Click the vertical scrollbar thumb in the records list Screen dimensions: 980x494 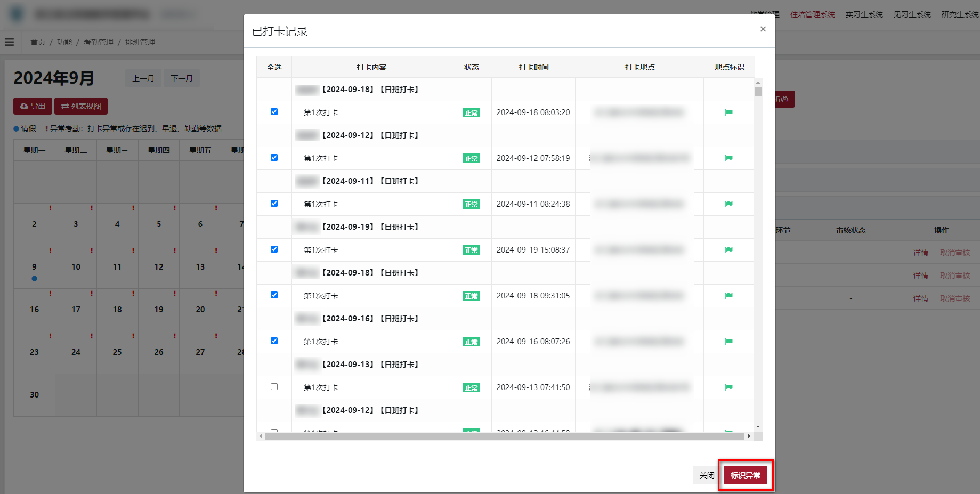(758, 91)
